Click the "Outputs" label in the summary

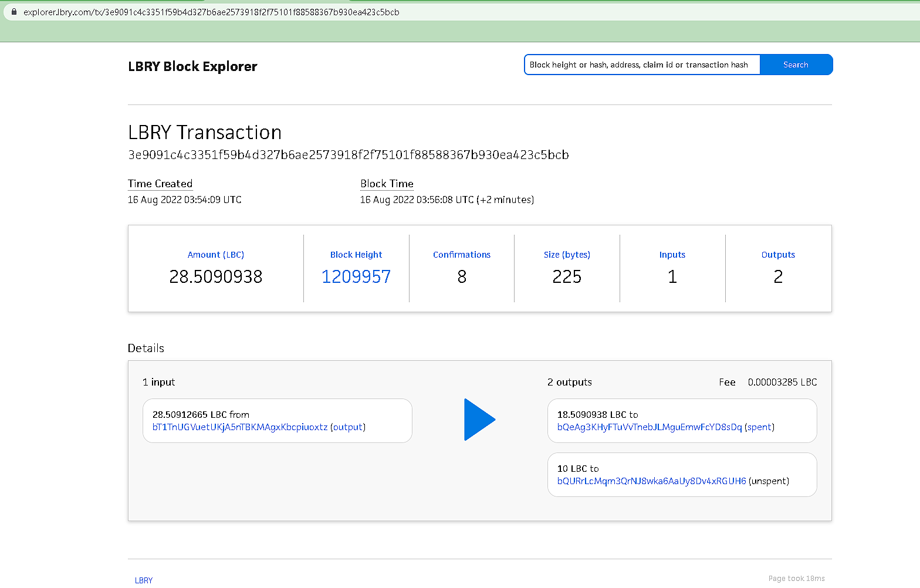pos(778,255)
